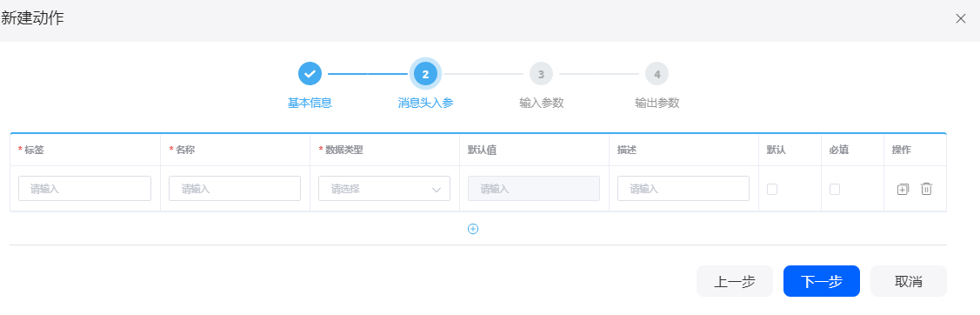Select the 必填 column header
Image resolution: width=980 pixels, height=315 pixels.
pos(839,150)
